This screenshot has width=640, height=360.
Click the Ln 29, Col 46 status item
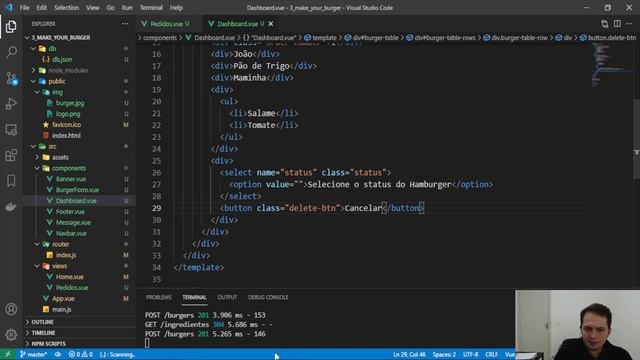pyautogui.click(x=409, y=354)
